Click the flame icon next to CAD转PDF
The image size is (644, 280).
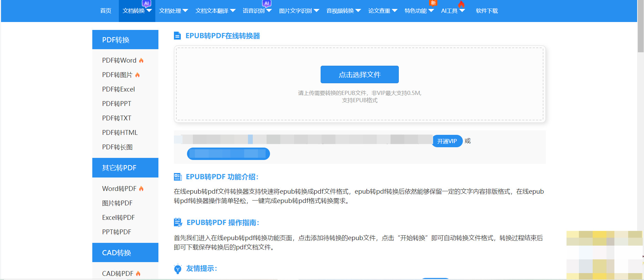coord(138,273)
